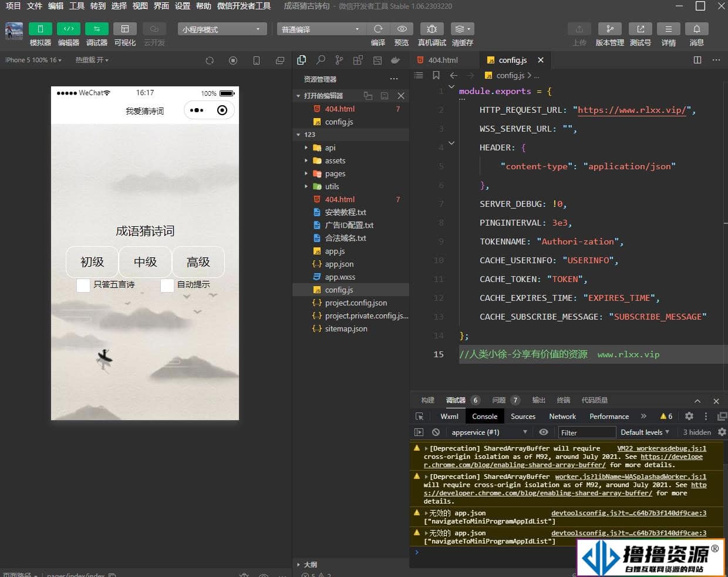Screen dimensions: 728x577
Task: Open version management icon
Action: click(x=610, y=29)
